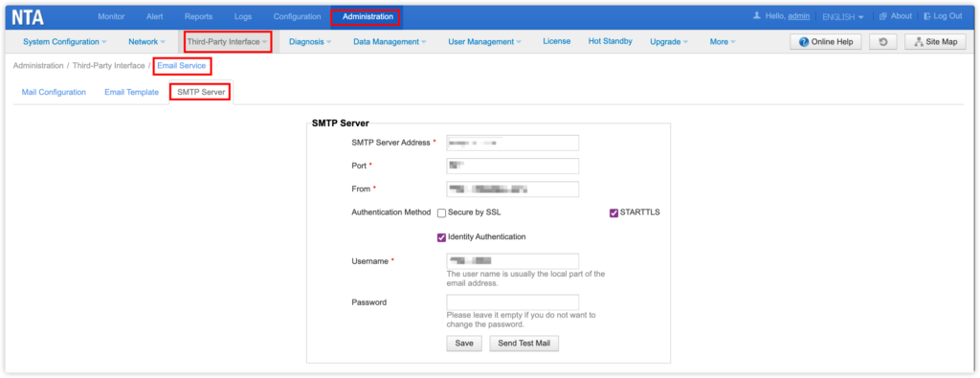Click the SMTP Server Address field
Viewport: 980px width, 378px height.
coord(513,144)
